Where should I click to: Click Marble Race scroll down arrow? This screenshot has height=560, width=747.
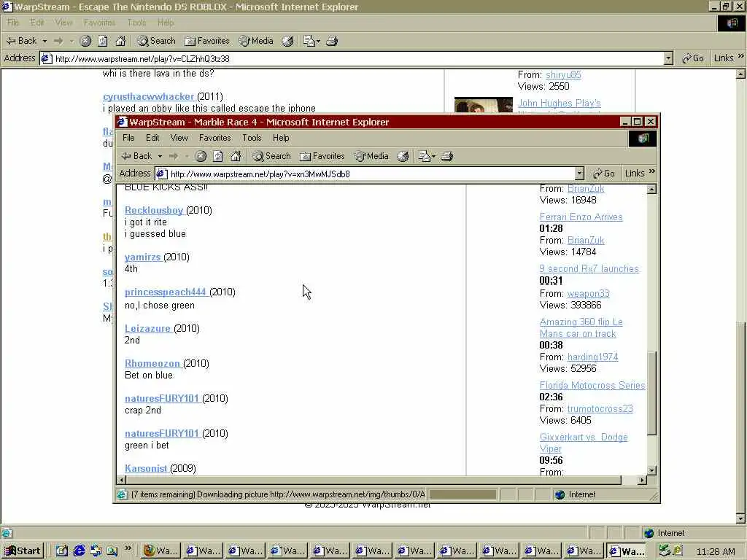tap(651, 470)
